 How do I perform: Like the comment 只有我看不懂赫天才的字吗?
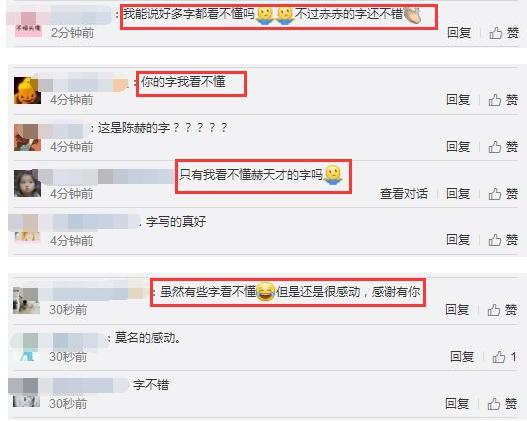[x=503, y=194]
